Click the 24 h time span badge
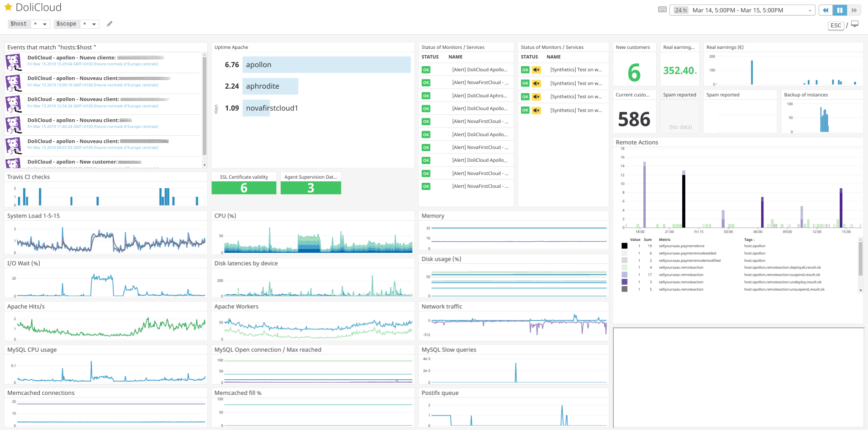The width and height of the screenshot is (868, 430). click(681, 10)
